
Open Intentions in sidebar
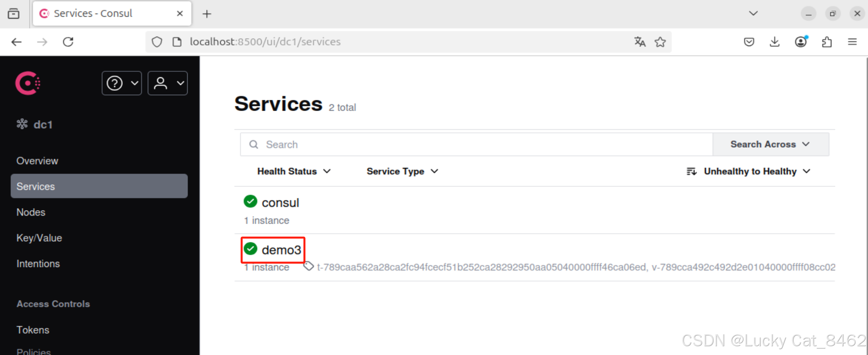tap(38, 263)
